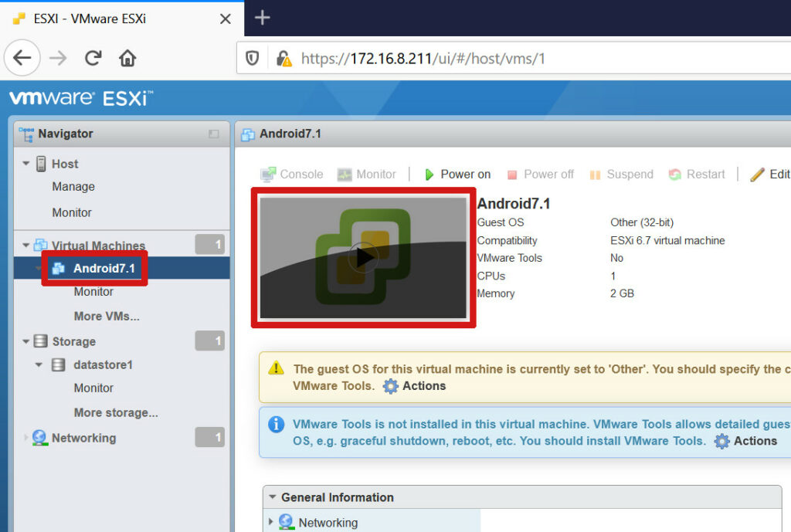The image size is (791, 532).
Task: Click the Storage disk icon
Action: tap(40, 341)
